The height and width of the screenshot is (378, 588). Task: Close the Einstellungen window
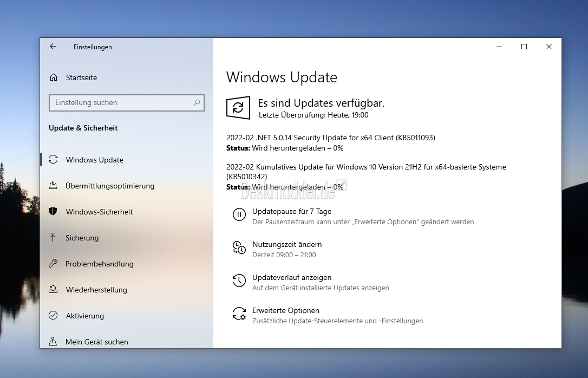[x=548, y=47]
